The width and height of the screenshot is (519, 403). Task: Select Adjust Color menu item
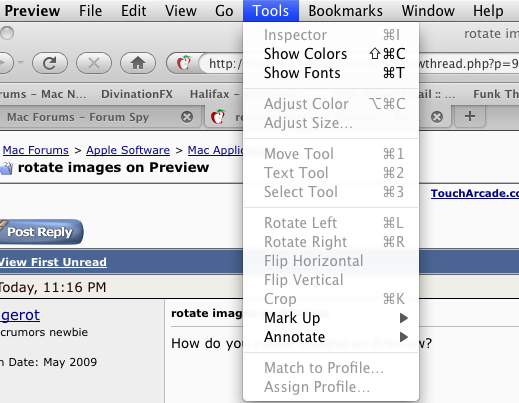pos(331,104)
